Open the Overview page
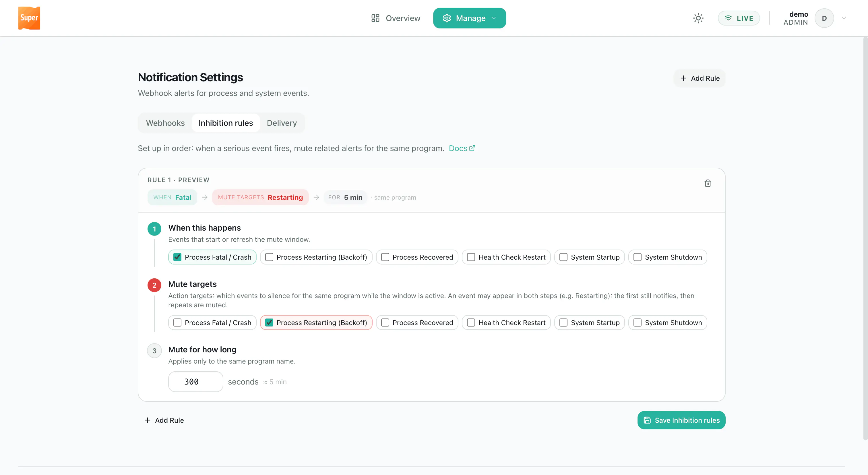The height and width of the screenshot is (475, 868). [x=396, y=18]
